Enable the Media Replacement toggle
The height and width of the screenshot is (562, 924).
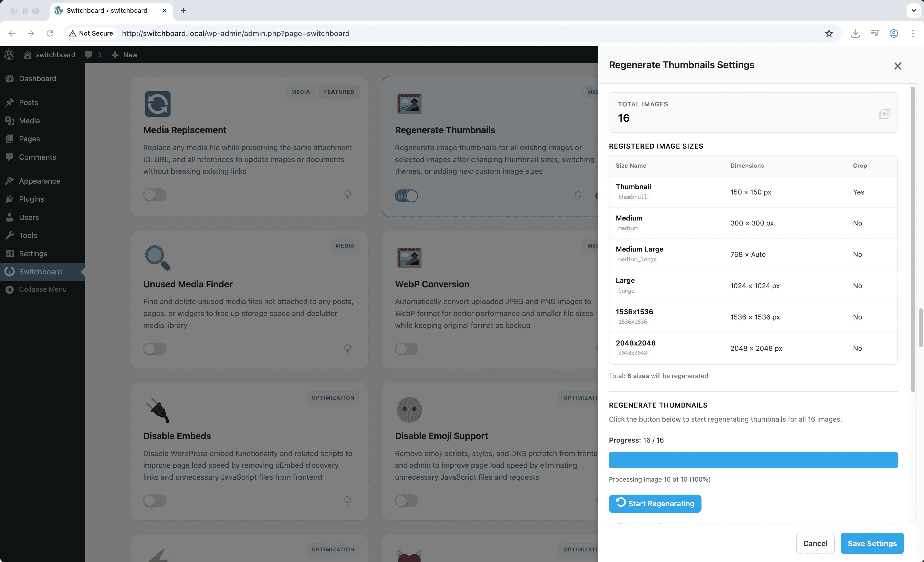[155, 195]
